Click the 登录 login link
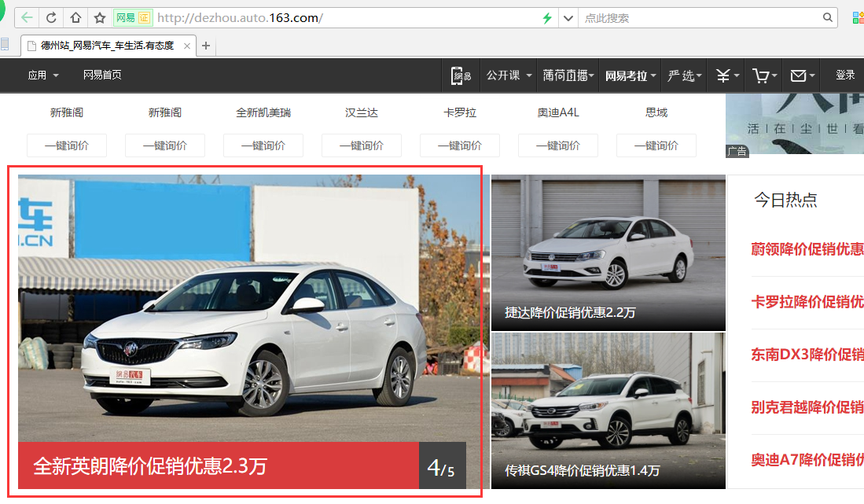This screenshot has width=864, height=504. point(845,75)
